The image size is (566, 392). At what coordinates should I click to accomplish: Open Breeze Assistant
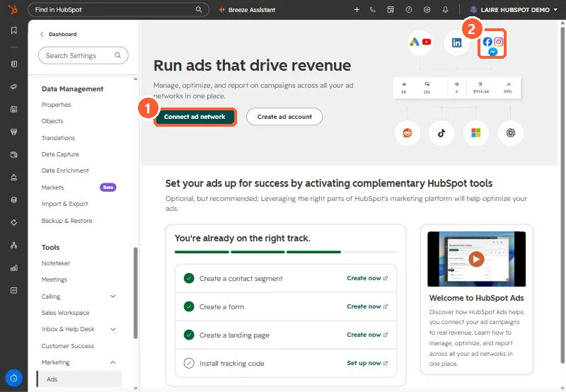pyautogui.click(x=247, y=10)
